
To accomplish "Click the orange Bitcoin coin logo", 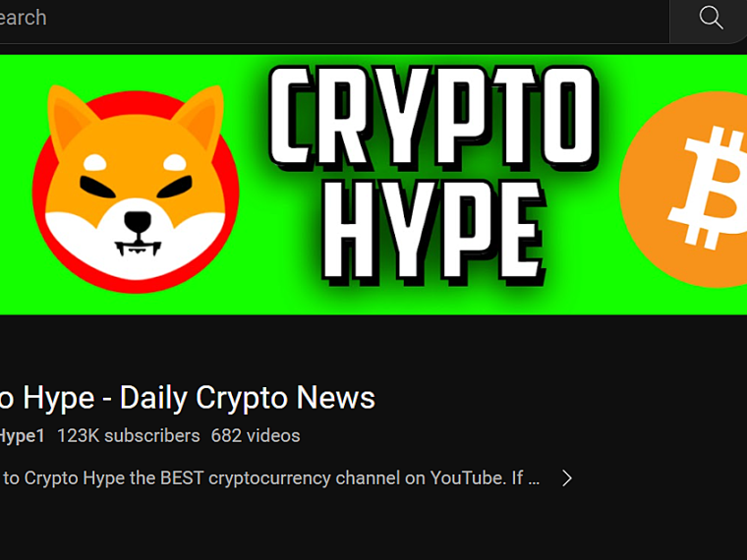I will (683, 189).
